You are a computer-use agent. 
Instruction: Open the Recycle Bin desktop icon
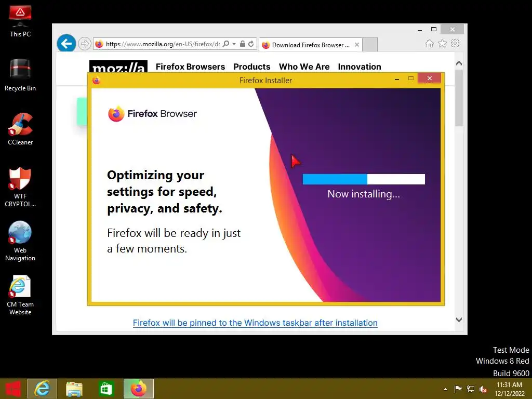(20, 75)
